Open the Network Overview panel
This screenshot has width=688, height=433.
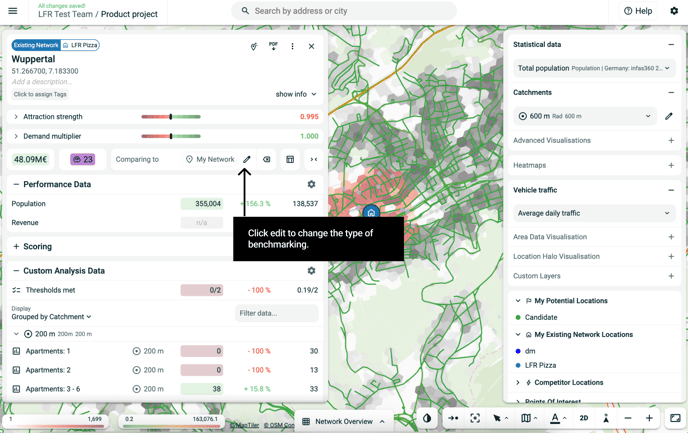point(344,422)
